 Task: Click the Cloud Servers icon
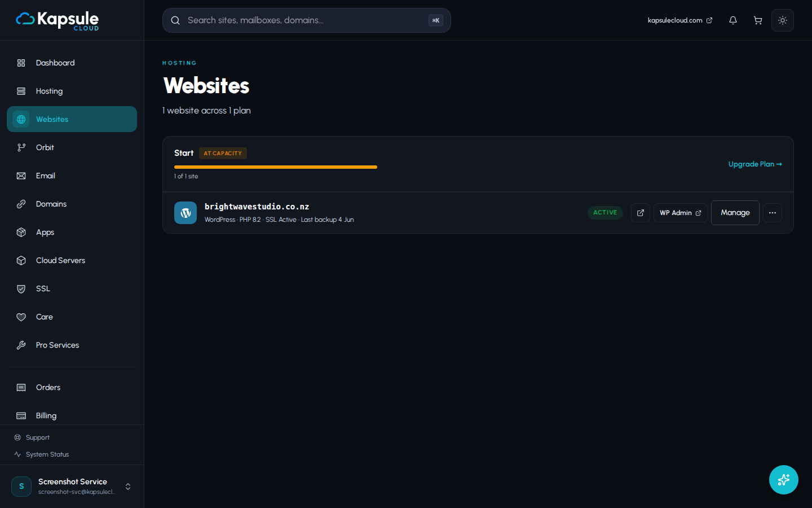pos(21,260)
